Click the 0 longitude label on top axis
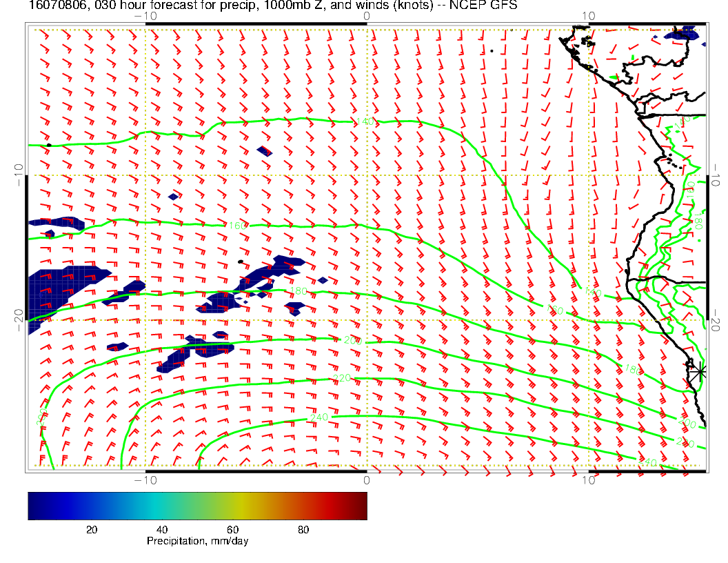 [x=366, y=16]
